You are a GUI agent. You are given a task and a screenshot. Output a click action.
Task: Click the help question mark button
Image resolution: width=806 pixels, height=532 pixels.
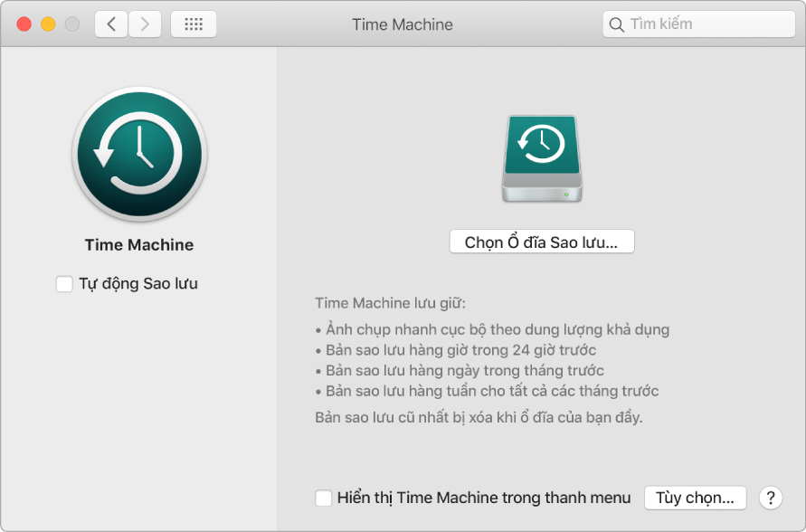pyautogui.click(x=770, y=498)
